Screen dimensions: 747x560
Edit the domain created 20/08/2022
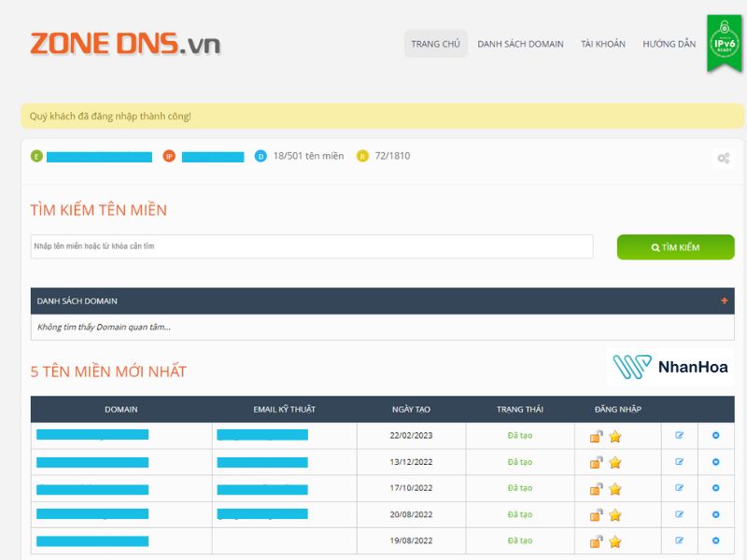coord(680,514)
